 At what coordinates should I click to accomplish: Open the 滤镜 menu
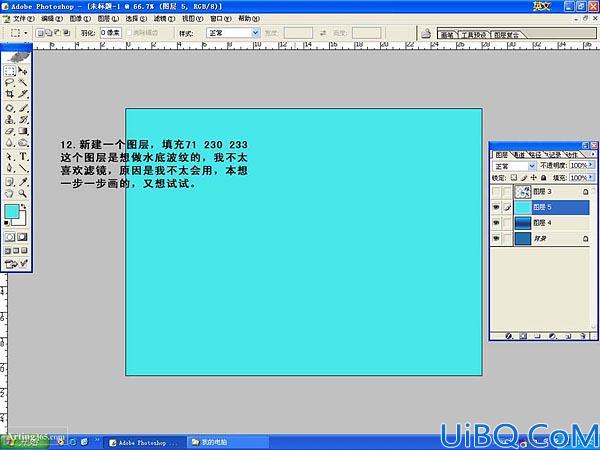coord(164,18)
